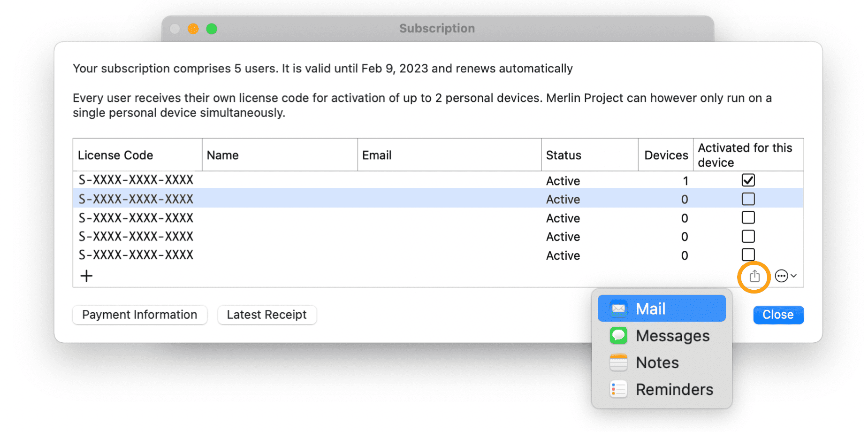
Task: Sort table by Status column header
Action: [563, 155]
